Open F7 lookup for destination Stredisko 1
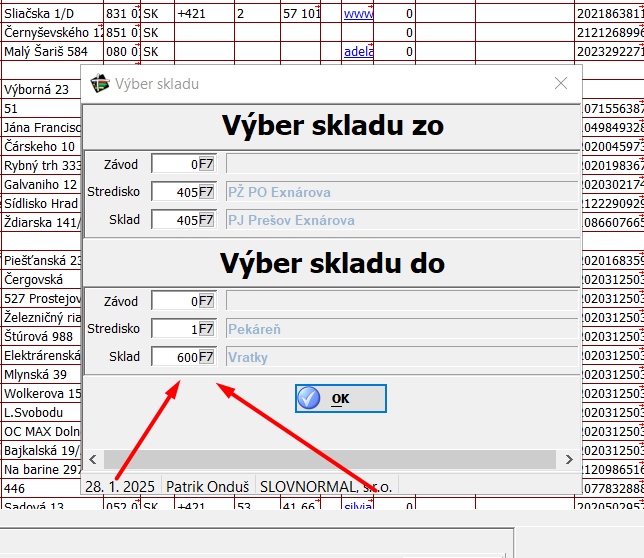The height and width of the screenshot is (558, 644). tap(206, 328)
